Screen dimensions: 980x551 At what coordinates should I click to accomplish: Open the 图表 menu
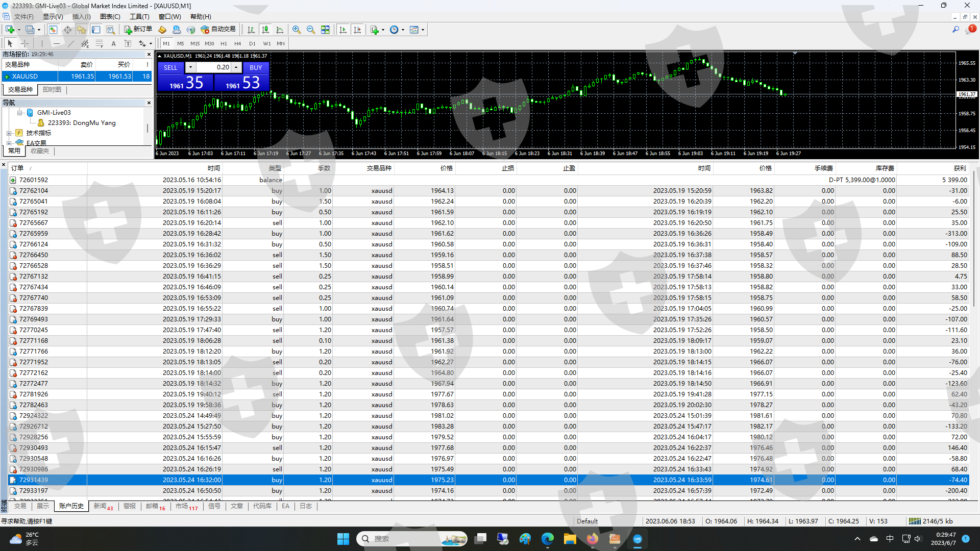click(110, 17)
